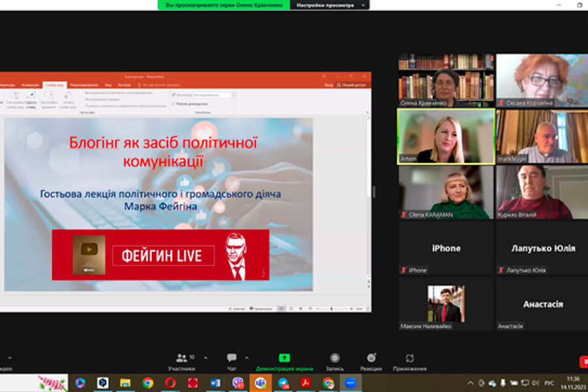The image size is (588, 392).
Task: Open Opera browser from the taskbar
Action: [x=171, y=383]
